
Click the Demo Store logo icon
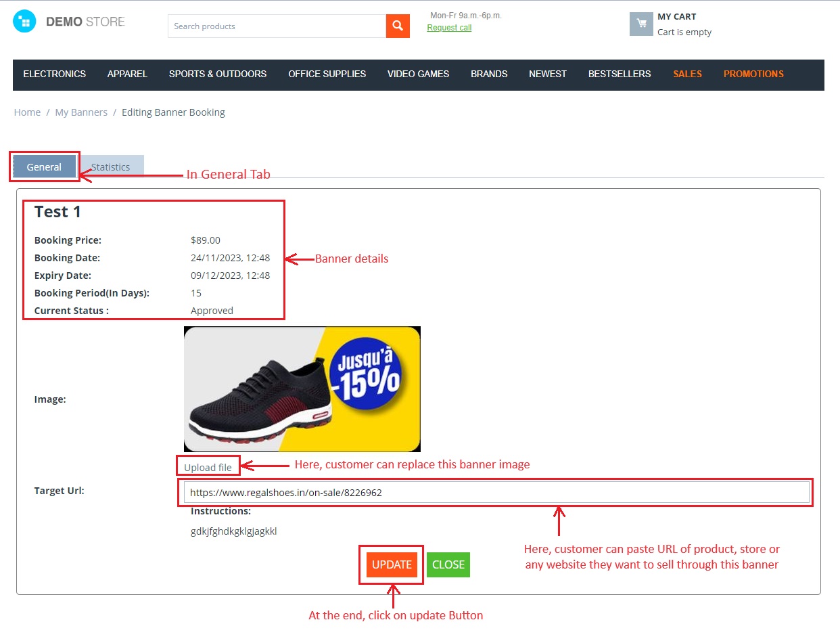(24, 22)
